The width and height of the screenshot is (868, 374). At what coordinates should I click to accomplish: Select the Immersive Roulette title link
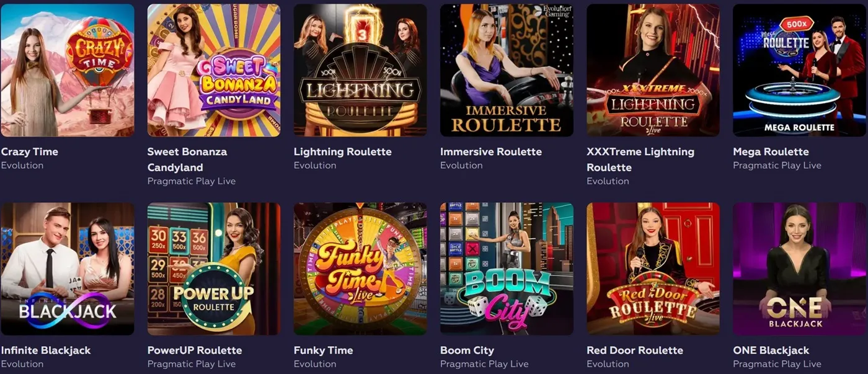coord(490,152)
